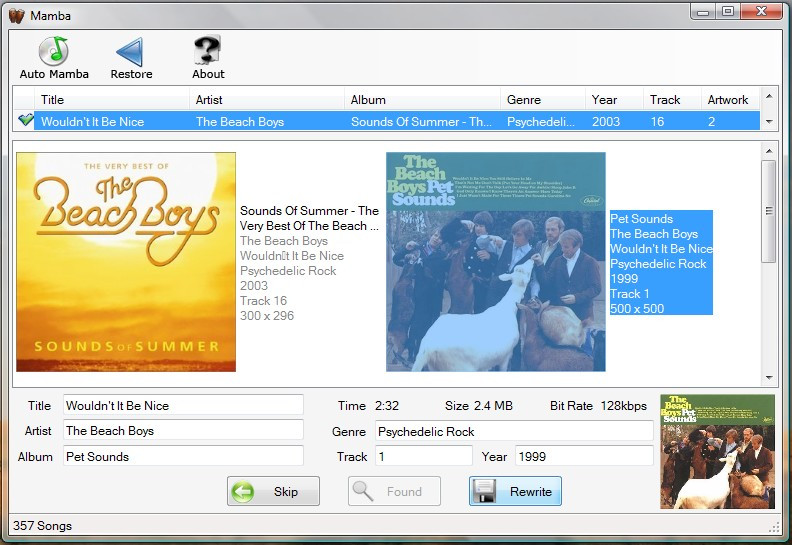
Task: Click the Skip button
Action: point(273,491)
